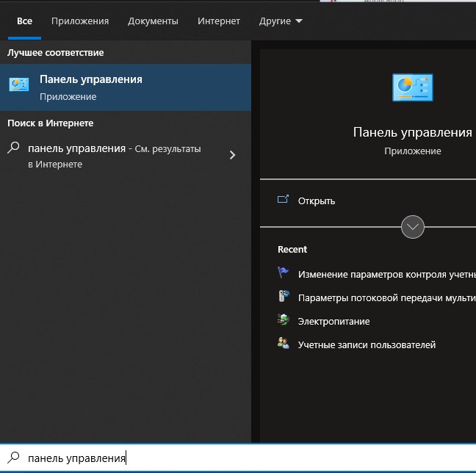Click the search box containing панель управления

(x=238, y=458)
